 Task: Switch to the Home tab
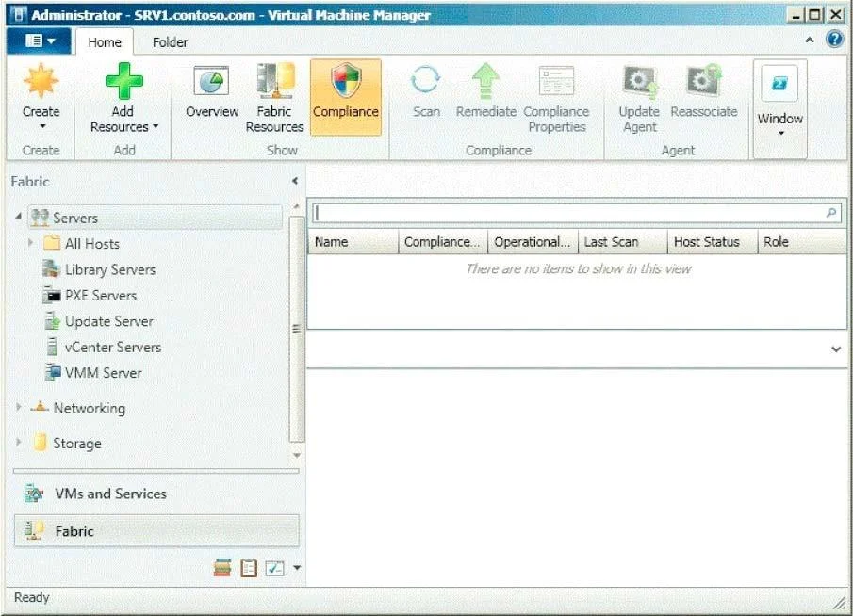[x=105, y=41]
